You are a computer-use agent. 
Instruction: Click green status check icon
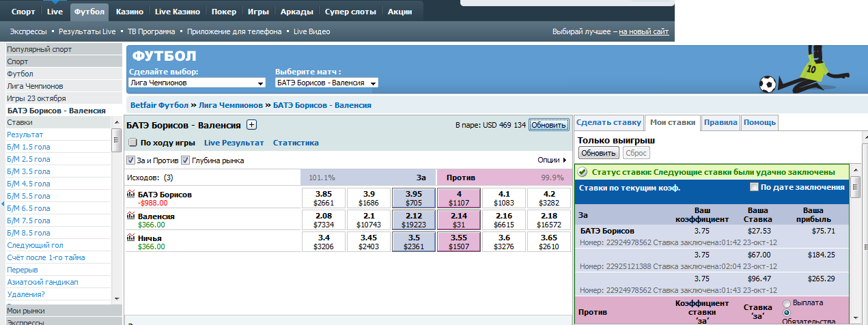(583, 172)
